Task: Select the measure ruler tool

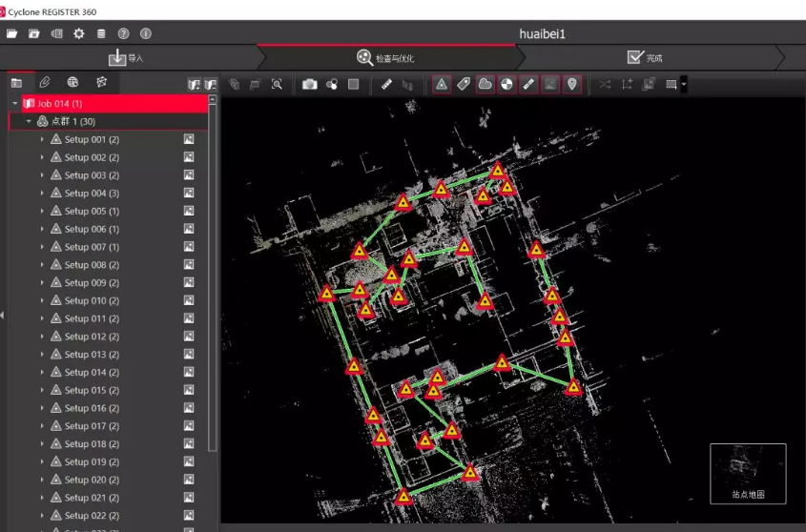Action: (x=386, y=84)
